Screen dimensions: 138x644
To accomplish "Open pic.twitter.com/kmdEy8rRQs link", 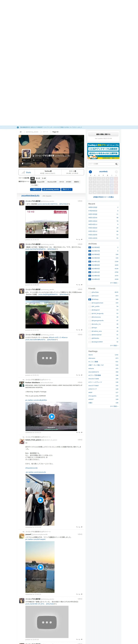I will pyautogui.click(x=36, y=400).
